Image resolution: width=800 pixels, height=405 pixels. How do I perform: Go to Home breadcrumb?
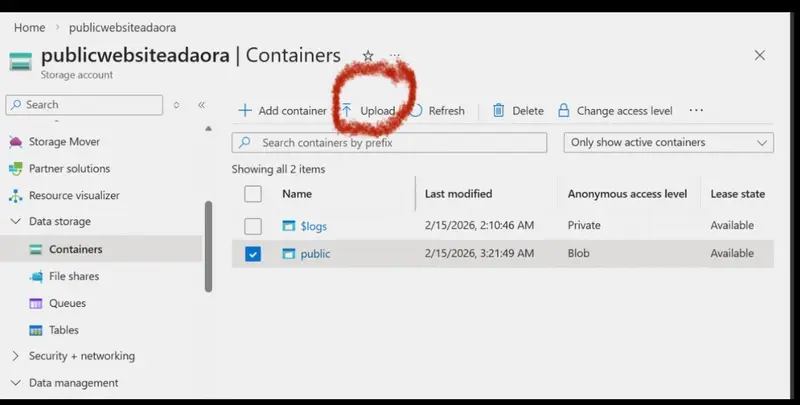coord(30,28)
